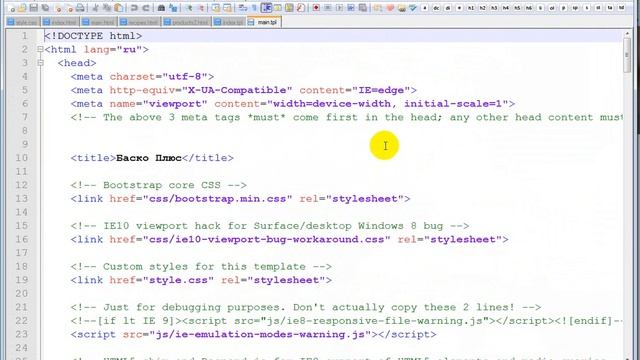Click the h5 tag toolbar button

tap(517, 8)
